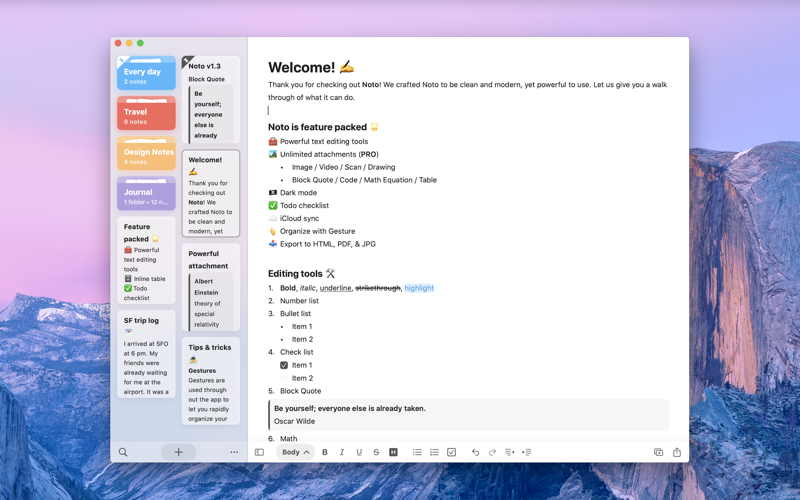Click the pin badge on Noto v1.3 card

(x=187, y=61)
